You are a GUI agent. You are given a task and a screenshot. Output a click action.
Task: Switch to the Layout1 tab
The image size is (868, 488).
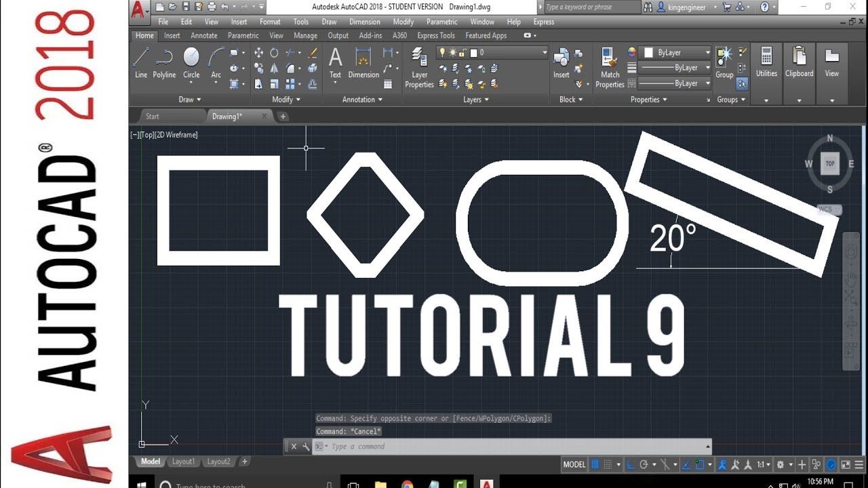click(x=183, y=462)
